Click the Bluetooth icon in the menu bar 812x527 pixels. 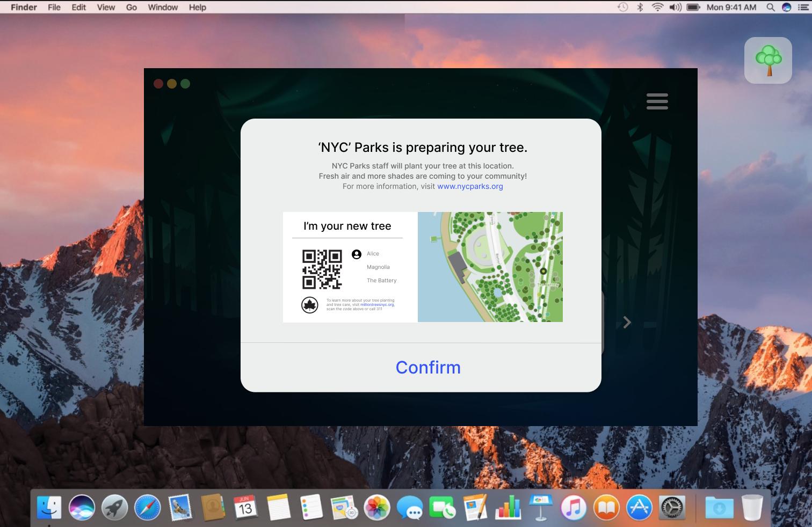(x=640, y=7)
